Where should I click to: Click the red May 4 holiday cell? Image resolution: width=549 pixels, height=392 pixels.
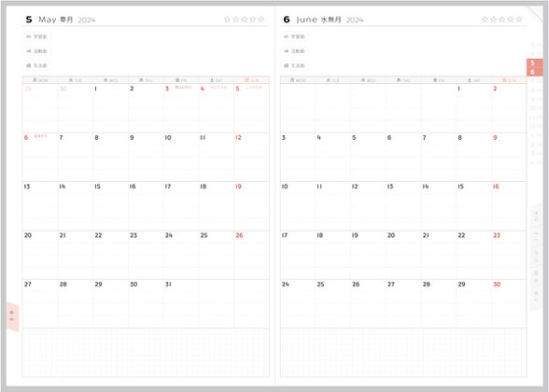point(216,108)
